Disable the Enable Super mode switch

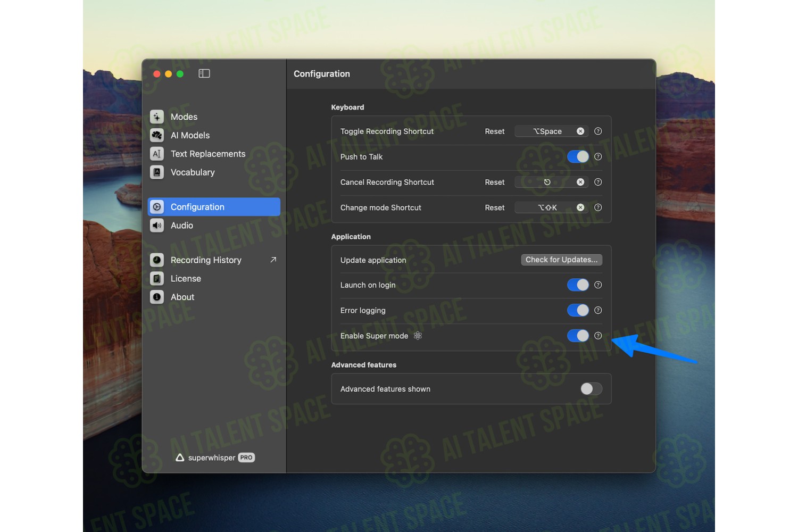pos(578,336)
